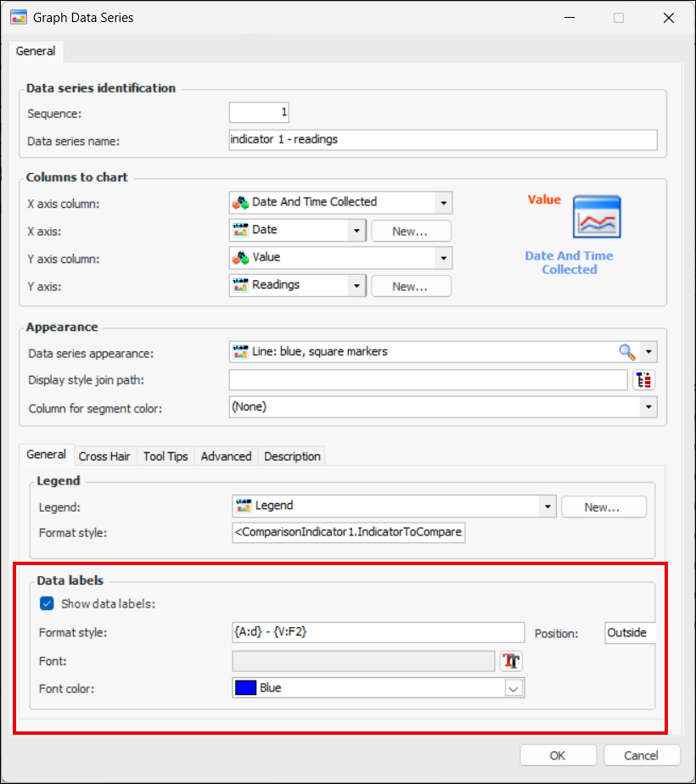Minimize the Graph Data Series window
Screen dimensions: 696x784
(x=569, y=18)
